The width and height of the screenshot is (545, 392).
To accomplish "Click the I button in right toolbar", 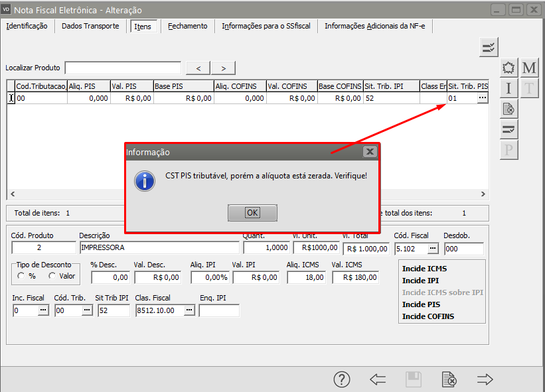I will 508,88.
